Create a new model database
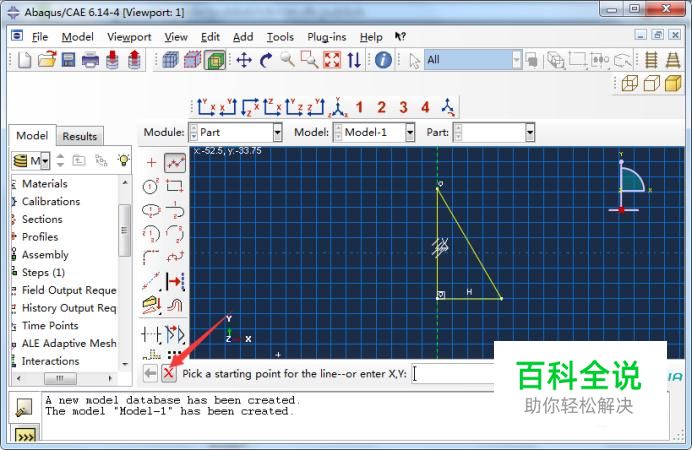 [x=24, y=60]
